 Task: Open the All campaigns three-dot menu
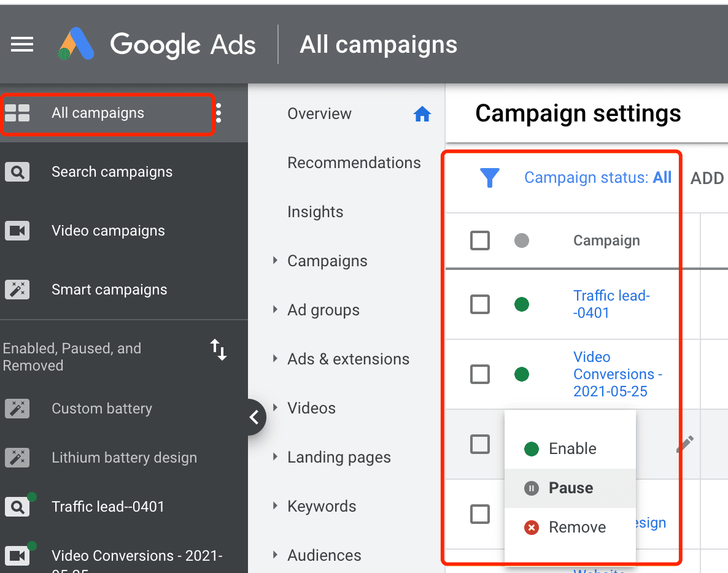219,113
